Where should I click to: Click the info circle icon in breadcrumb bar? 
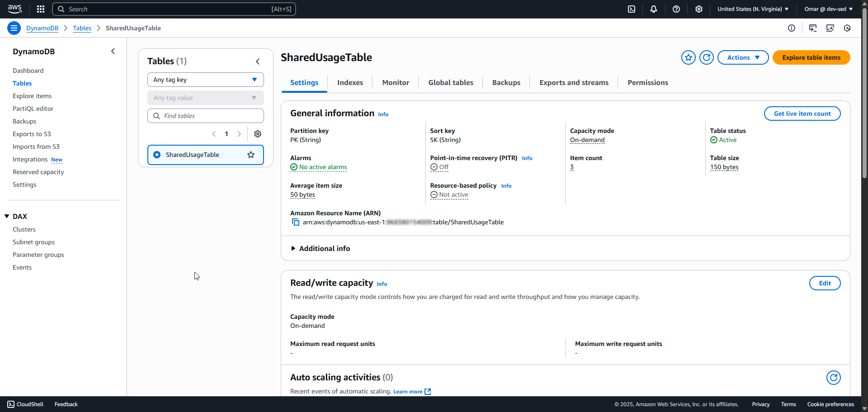pos(792,28)
